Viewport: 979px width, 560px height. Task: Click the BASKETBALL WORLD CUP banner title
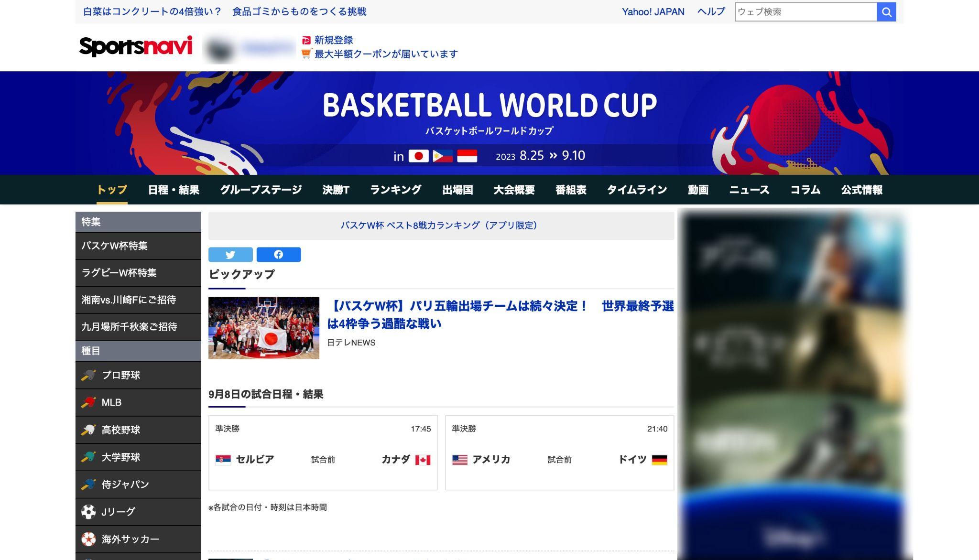point(489,105)
